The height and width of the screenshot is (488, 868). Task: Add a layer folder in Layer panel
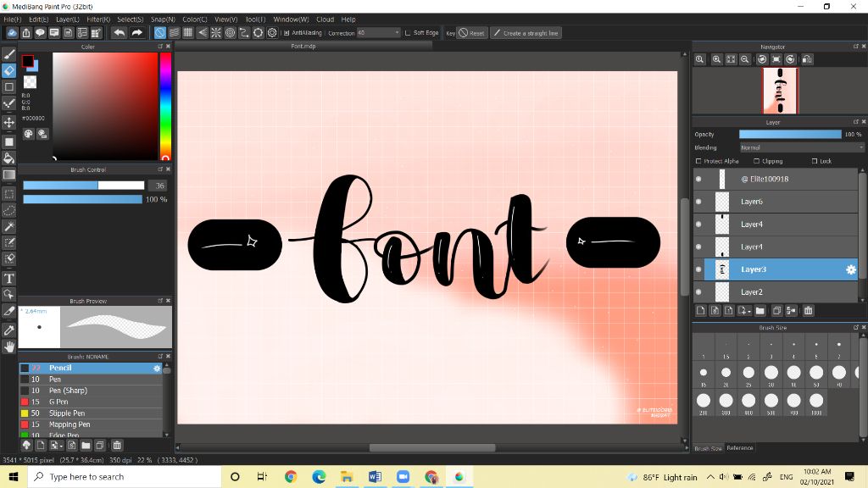[760, 311]
